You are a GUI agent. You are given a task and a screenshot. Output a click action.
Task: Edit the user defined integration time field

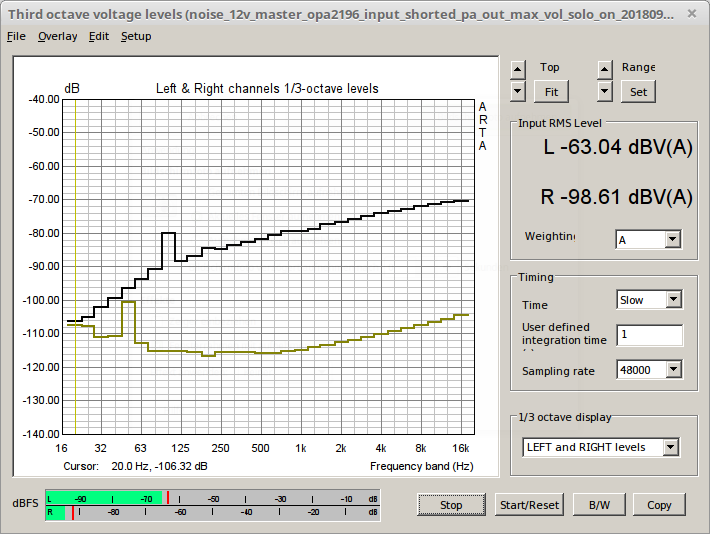click(x=649, y=335)
